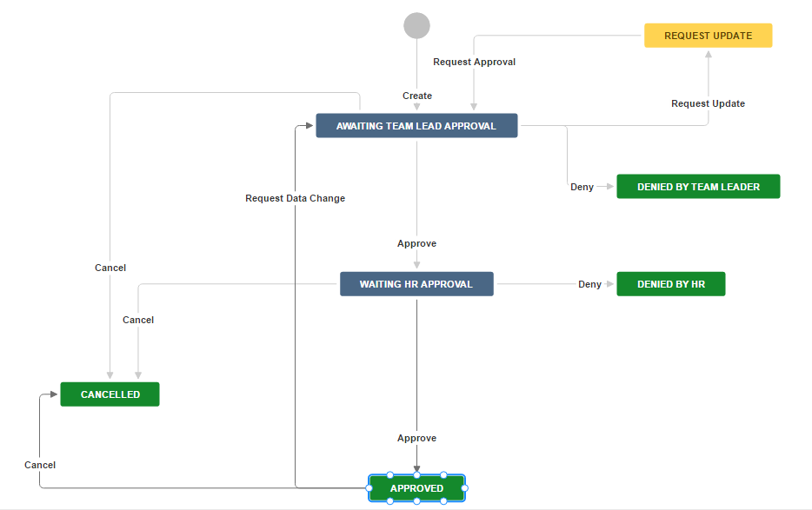This screenshot has height=510, width=812.
Task: Click right-middle connection handle of APPROVED node
Action: (464, 488)
